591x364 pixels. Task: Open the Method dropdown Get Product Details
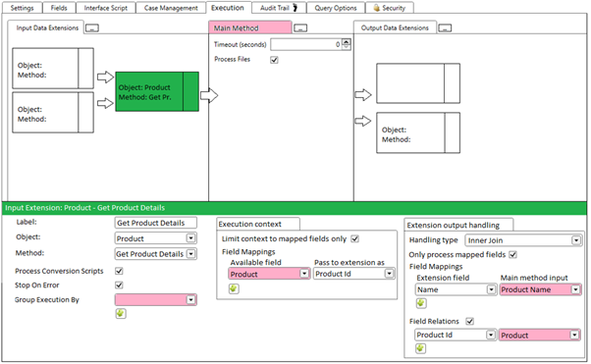coord(156,254)
